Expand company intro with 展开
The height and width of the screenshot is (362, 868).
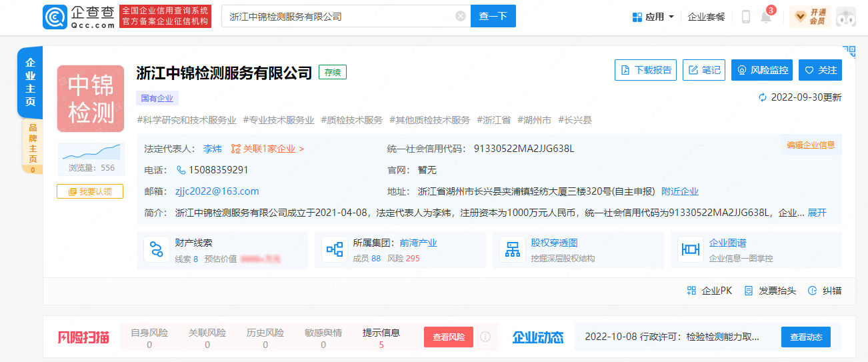[817, 213]
